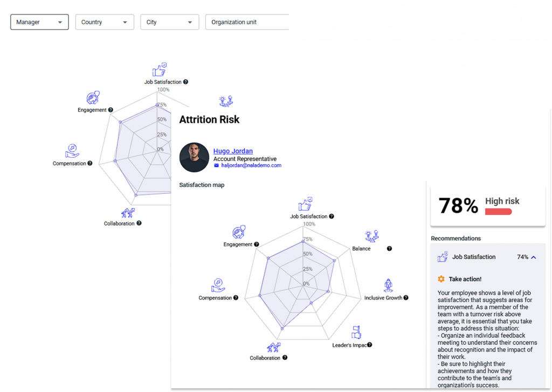Expand the City dropdown filter
The height and width of the screenshot is (392, 552).
point(169,22)
